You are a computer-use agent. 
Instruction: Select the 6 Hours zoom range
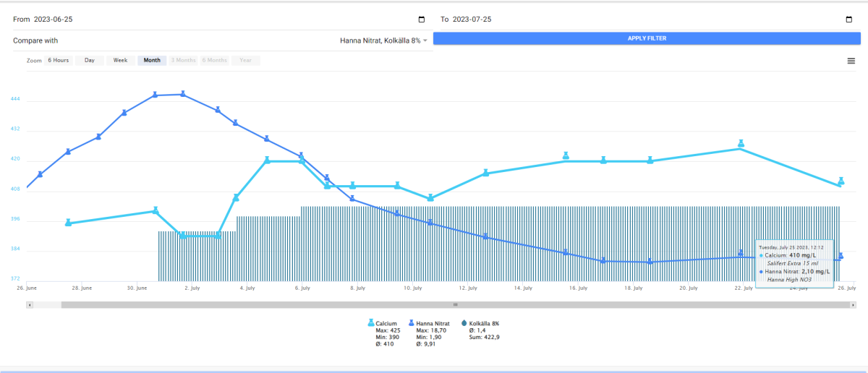[59, 61]
